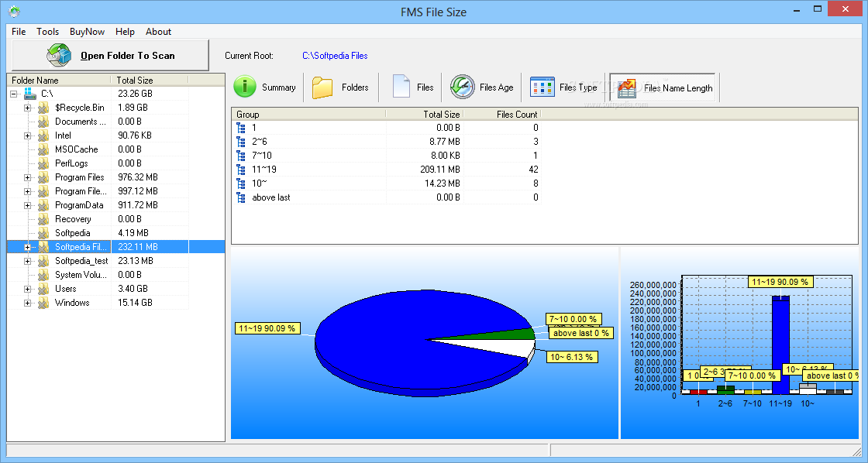Click the Recovery folder icon
868x463 pixels.
43,219
